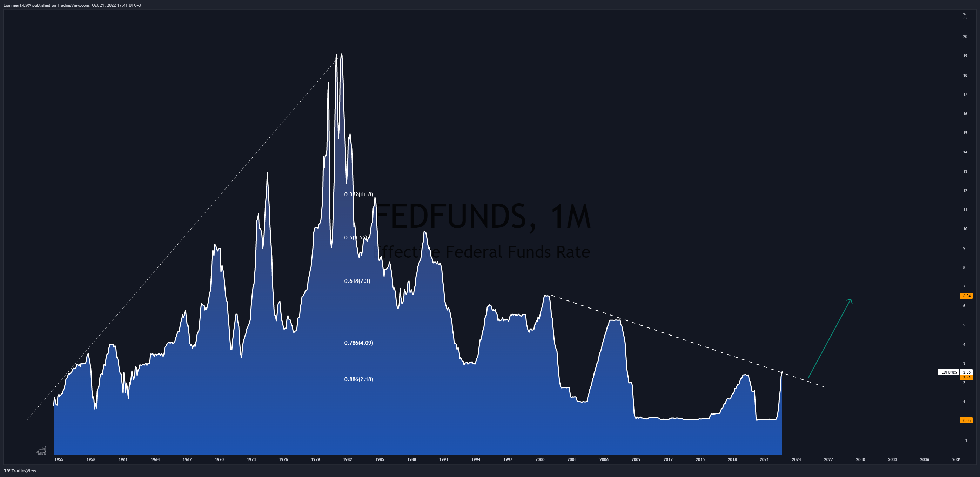
Task: Click the 0.786(4.09) Fibonacci level label
Action: pyautogui.click(x=358, y=343)
